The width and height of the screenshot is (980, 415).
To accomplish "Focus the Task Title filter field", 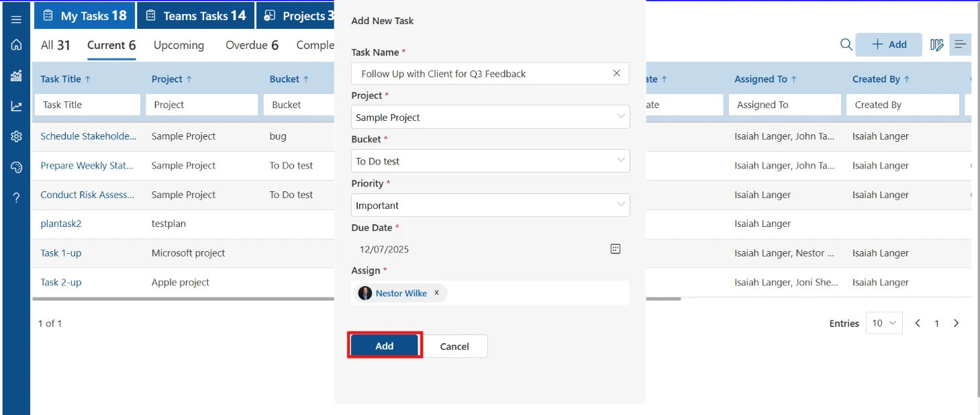I will 87,105.
